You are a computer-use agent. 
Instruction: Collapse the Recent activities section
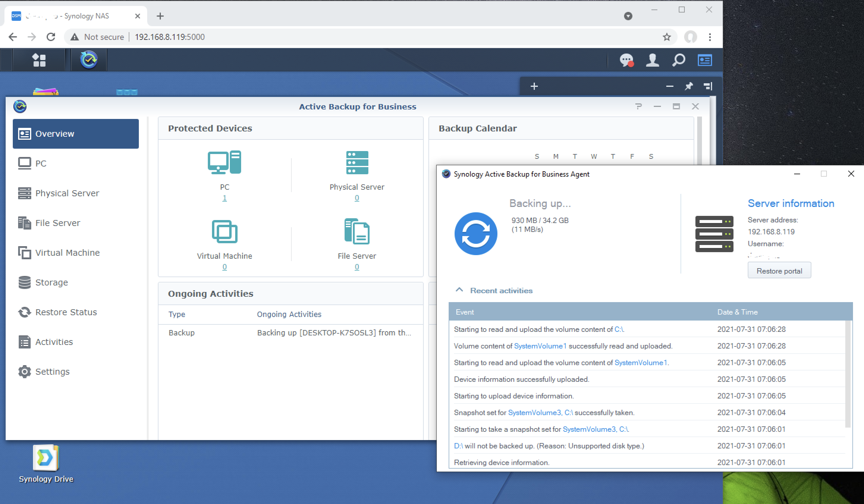459,290
